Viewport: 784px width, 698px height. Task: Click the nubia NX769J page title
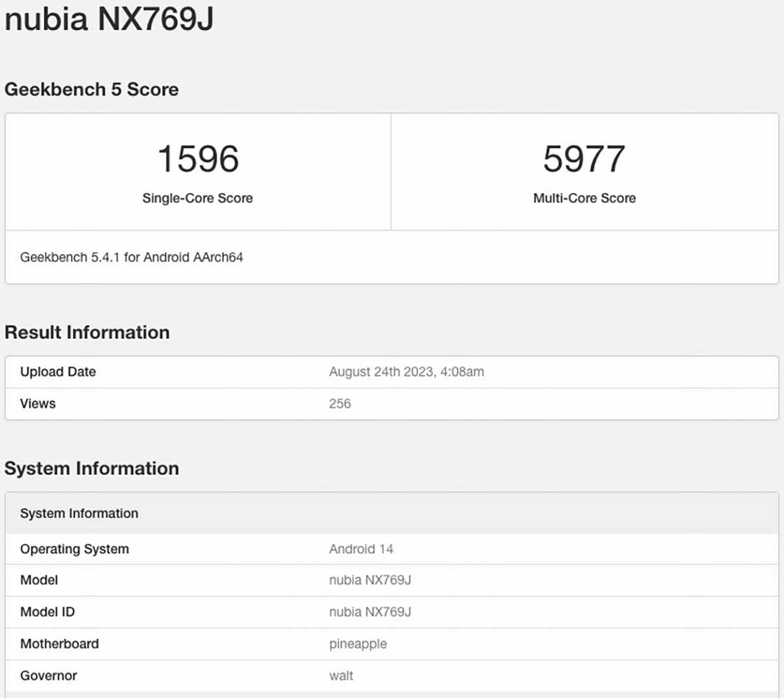click(109, 18)
